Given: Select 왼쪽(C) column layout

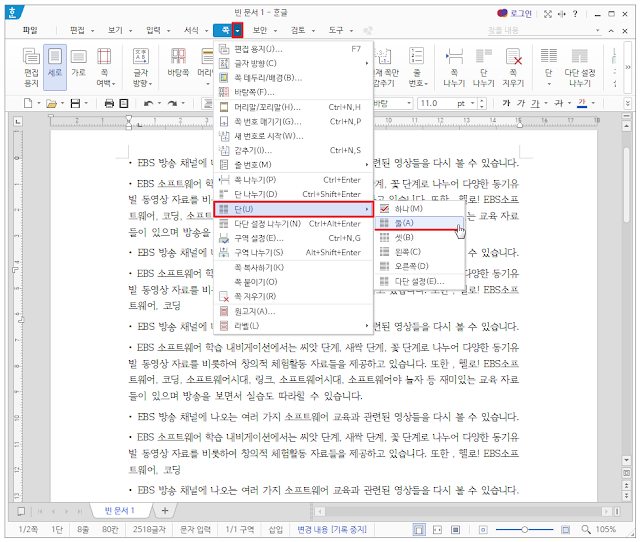Looking at the screenshot, I should point(419,252).
